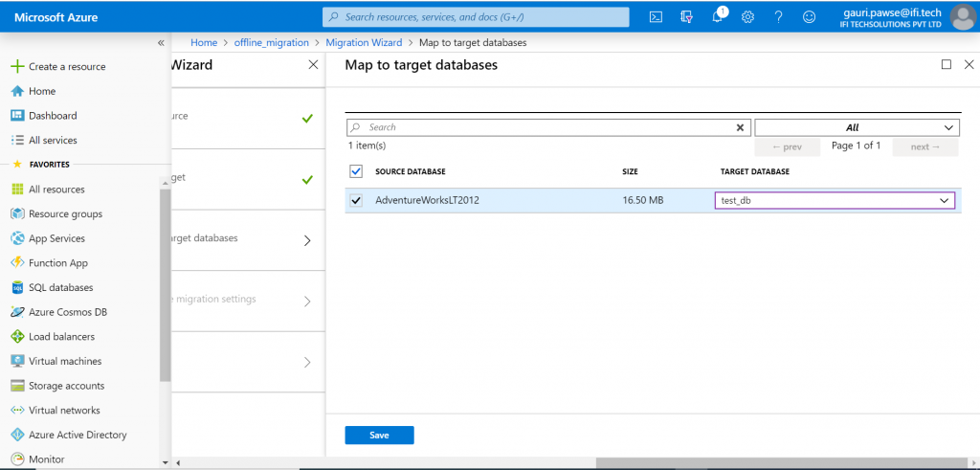The width and height of the screenshot is (980, 470).
Task: Click the AdventureWorksLT2012 database name
Action: 428,201
